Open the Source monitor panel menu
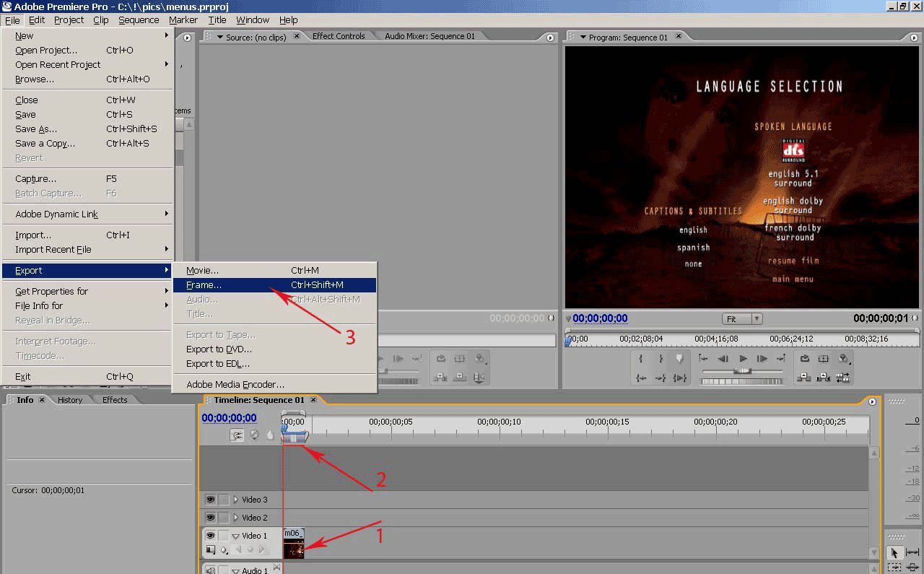The height and width of the screenshot is (574, 924). pyautogui.click(x=551, y=38)
